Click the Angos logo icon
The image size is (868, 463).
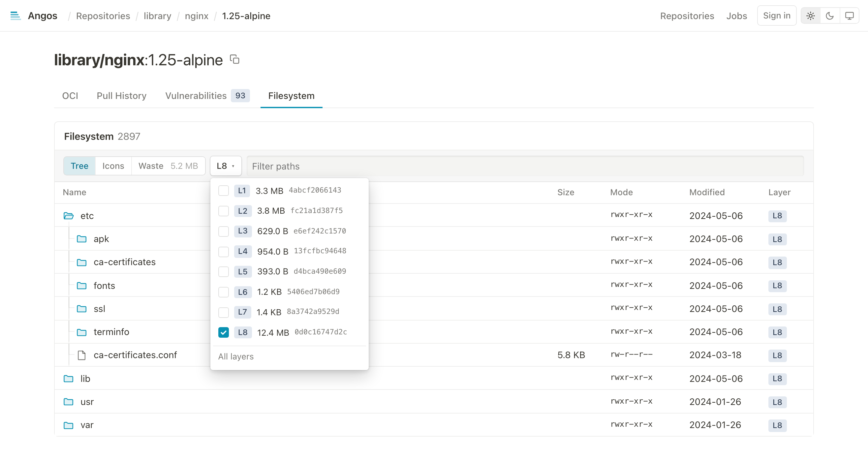(15, 16)
